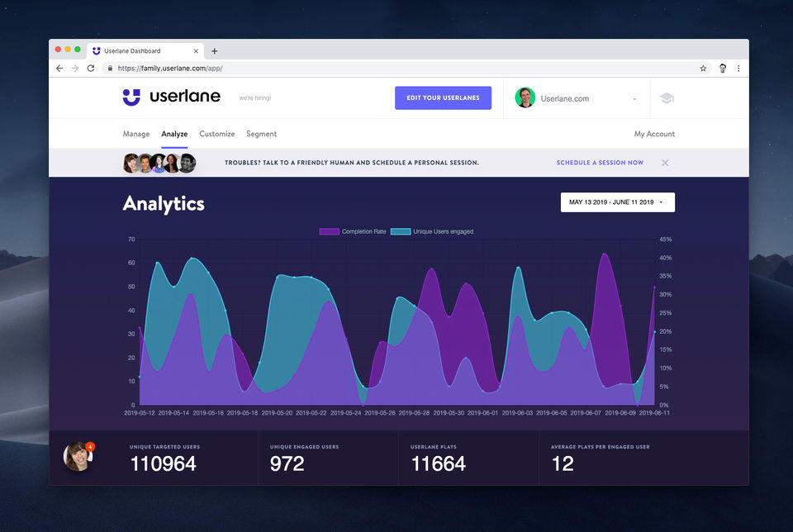Click the userlane wordmark
The width and height of the screenshot is (793, 532).
pos(185,96)
